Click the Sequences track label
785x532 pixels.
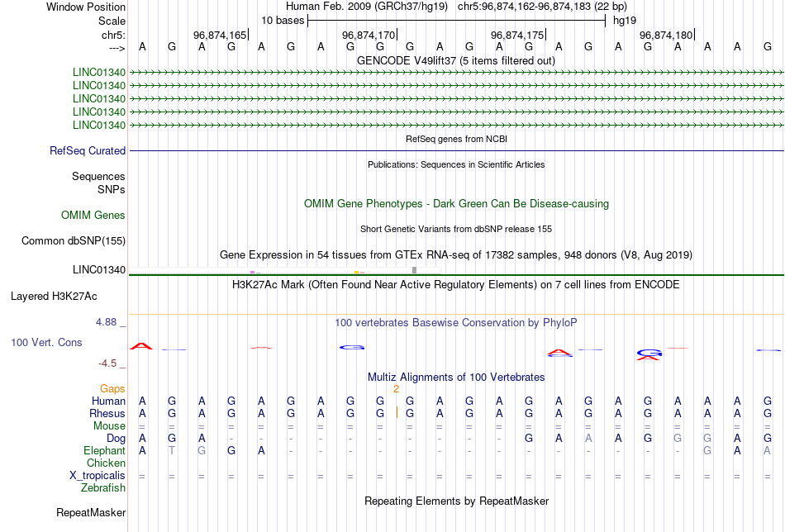click(x=98, y=176)
